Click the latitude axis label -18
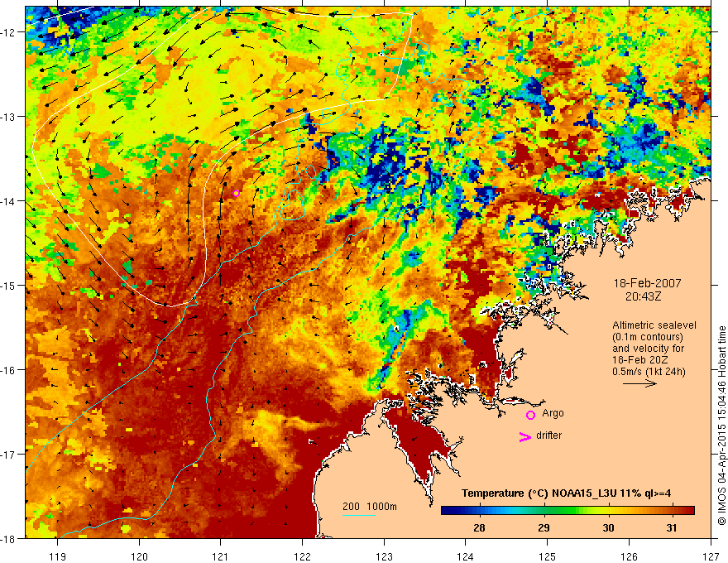Screen dimensions: 728x563 point(8,539)
